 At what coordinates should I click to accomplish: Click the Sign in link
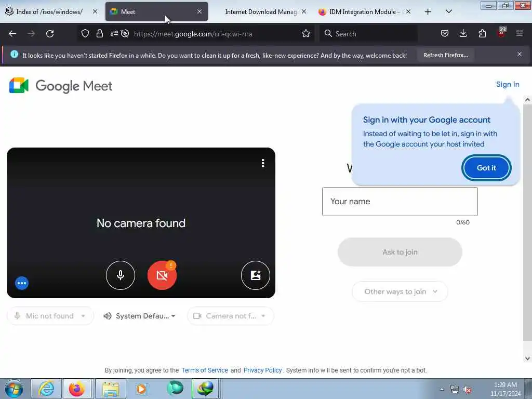[508, 85]
